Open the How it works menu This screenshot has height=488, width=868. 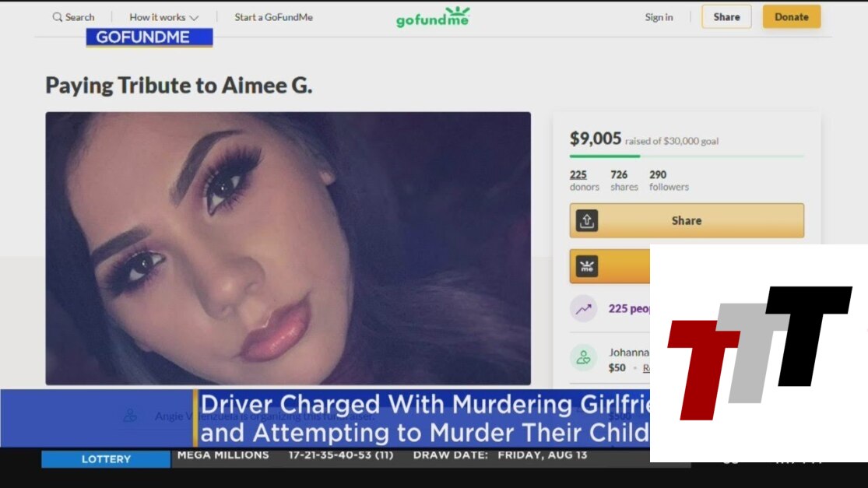pos(163,17)
